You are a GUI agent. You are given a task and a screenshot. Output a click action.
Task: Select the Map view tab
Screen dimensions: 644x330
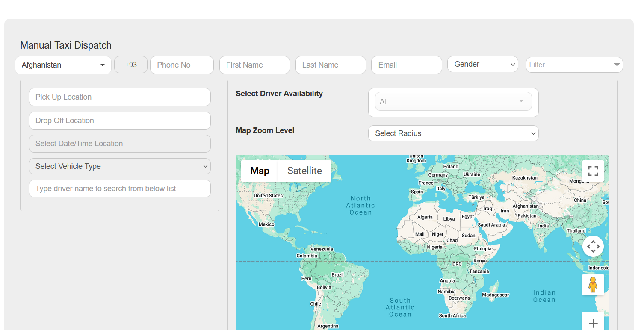(260, 171)
